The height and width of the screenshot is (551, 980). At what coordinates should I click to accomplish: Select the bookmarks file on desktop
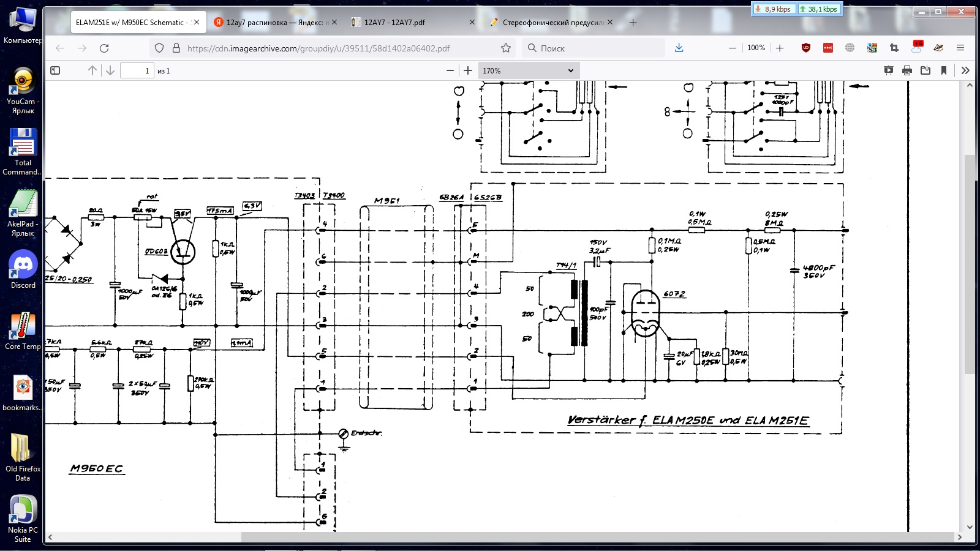[23, 392]
